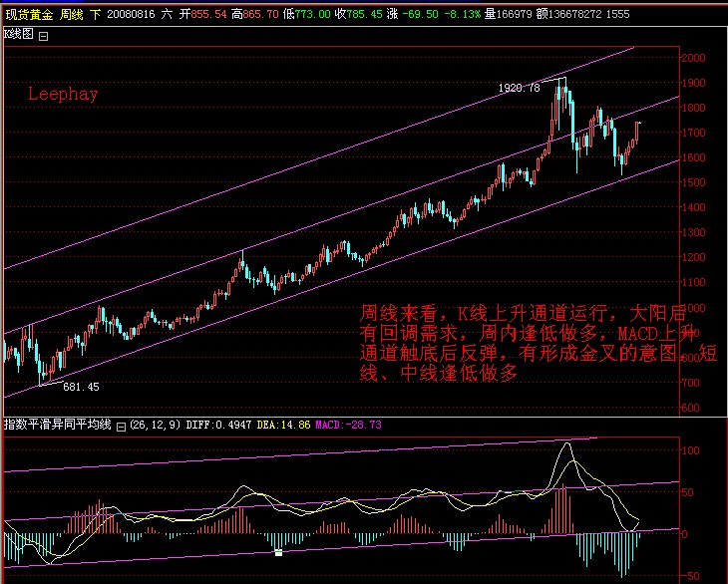Select the close price 785.45
This screenshot has width=728, height=584.
click(364, 14)
